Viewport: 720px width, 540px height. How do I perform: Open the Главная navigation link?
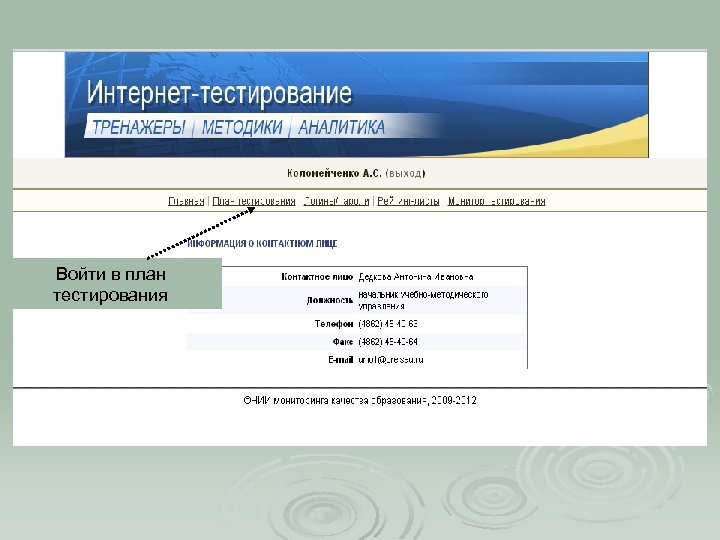pyautogui.click(x=186, y=201)
